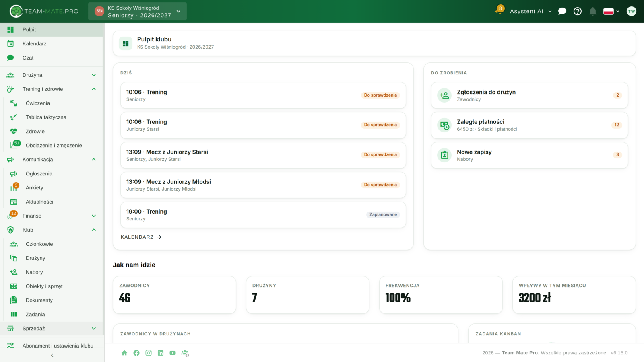Expand the Drużyna sidebar section
This screenshot has height=362, width=644.
(x=52, y=75)
